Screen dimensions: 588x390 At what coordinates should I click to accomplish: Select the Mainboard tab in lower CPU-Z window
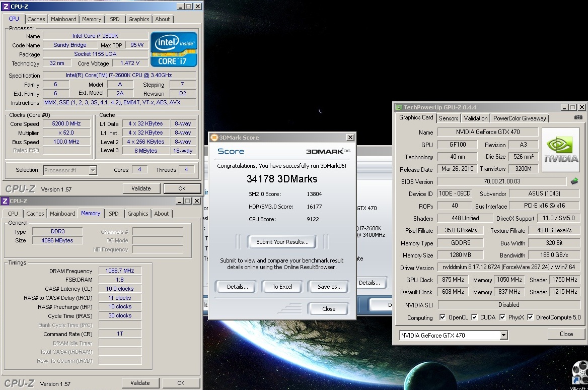click(x=62, y=214)
